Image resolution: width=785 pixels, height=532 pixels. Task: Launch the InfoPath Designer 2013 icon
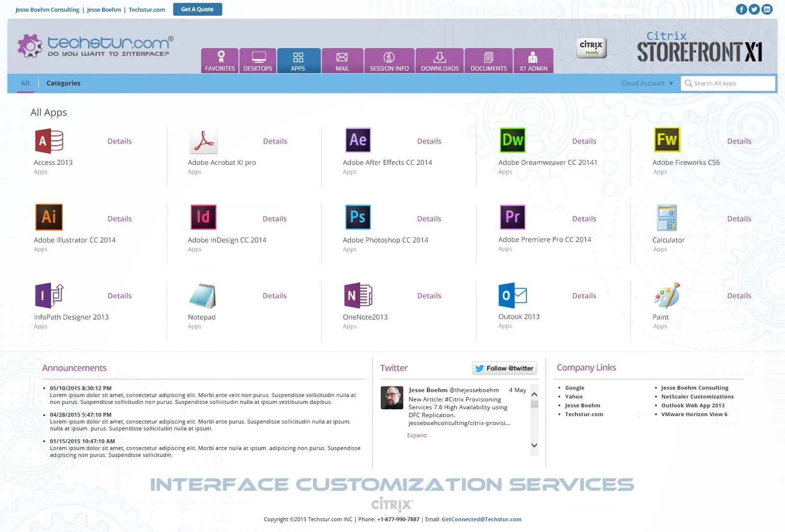tap(49, 295)
